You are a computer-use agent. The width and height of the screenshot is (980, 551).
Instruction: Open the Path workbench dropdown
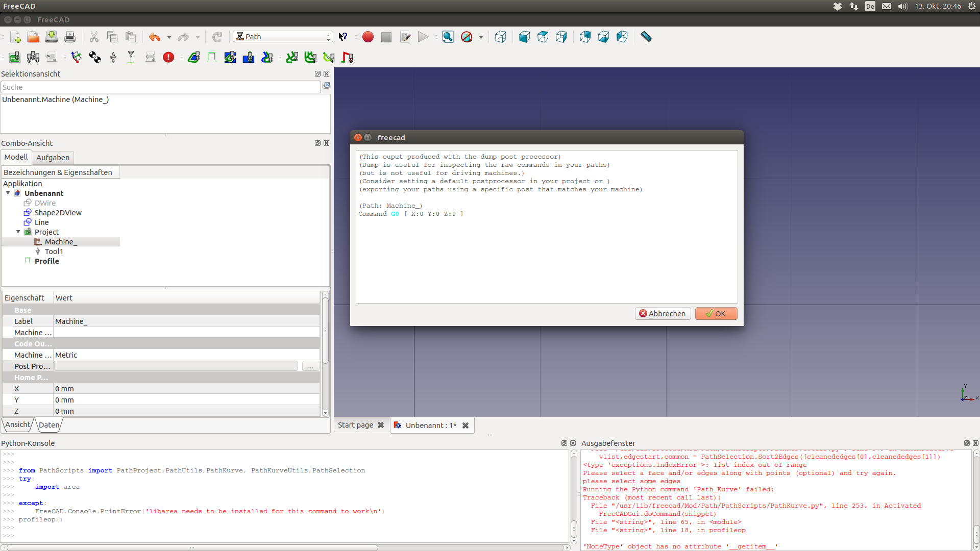pos(283,37)
